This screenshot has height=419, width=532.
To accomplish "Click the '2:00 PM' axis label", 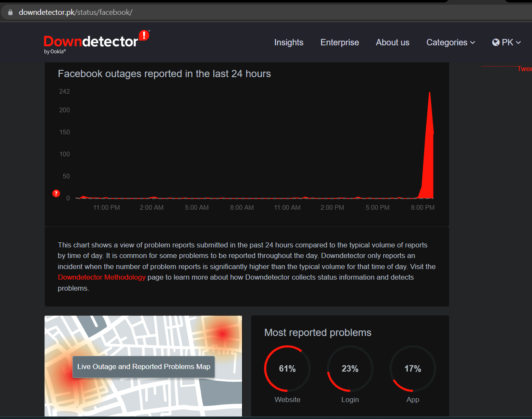I will click(x=332, y=208).
